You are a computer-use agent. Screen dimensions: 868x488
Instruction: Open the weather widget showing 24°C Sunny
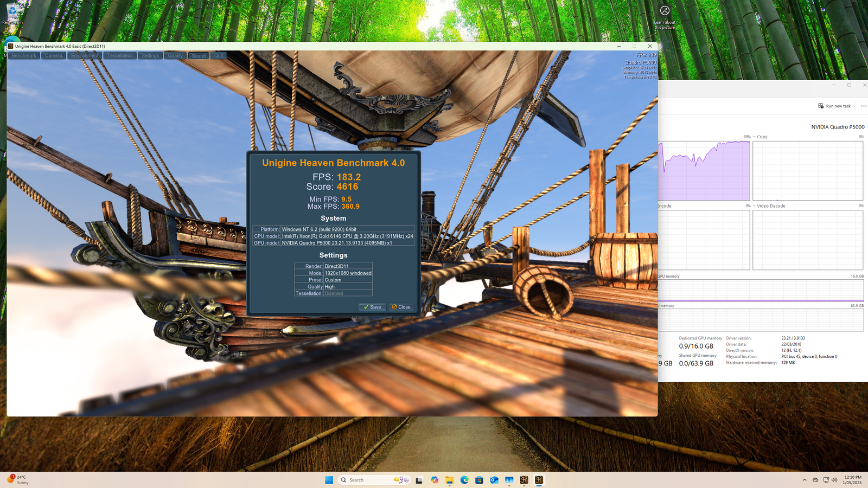click(x=17, y=480)
